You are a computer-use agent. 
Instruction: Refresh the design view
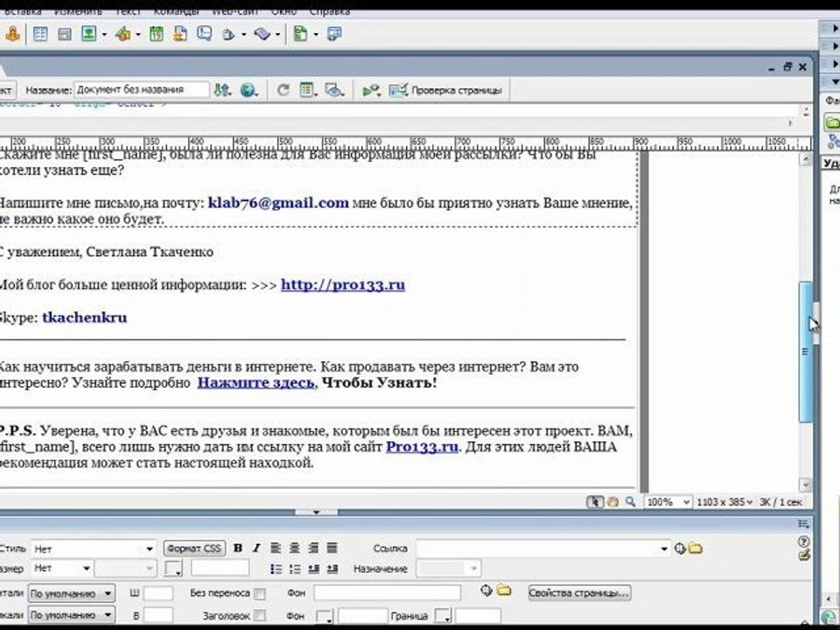click(283, 90)
